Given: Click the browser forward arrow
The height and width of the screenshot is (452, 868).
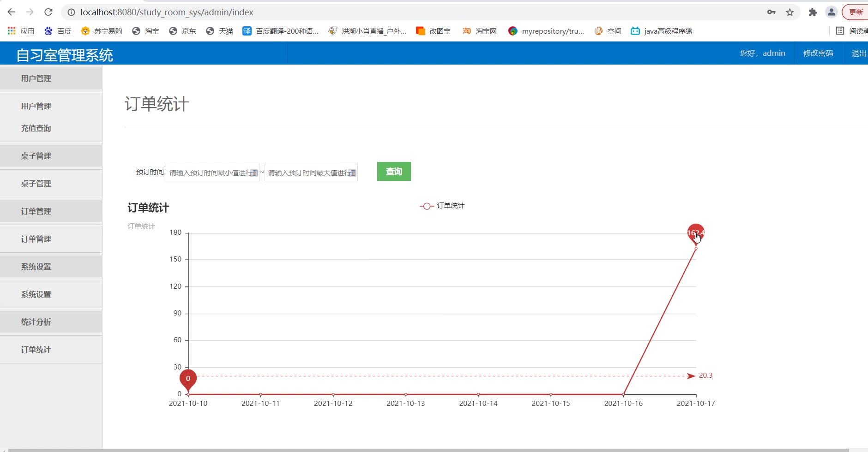Looking at the screenshot, I should pyautogui.click(x=30, y=12).
